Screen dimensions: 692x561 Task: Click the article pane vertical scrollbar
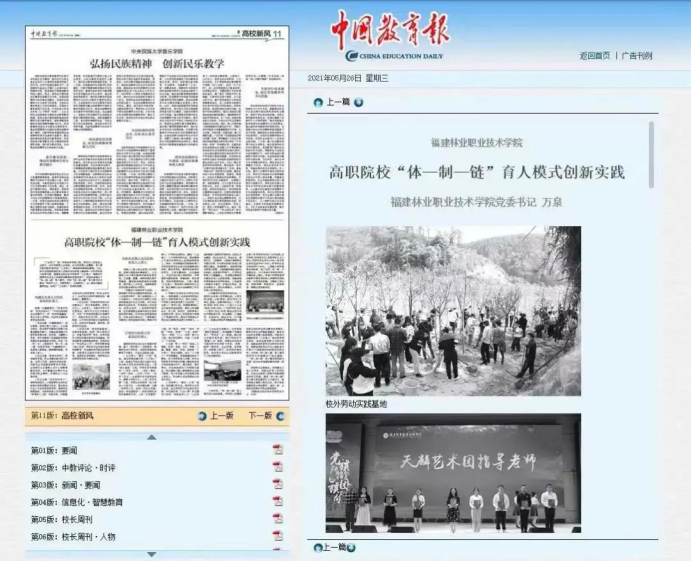[x=652, y=155]
